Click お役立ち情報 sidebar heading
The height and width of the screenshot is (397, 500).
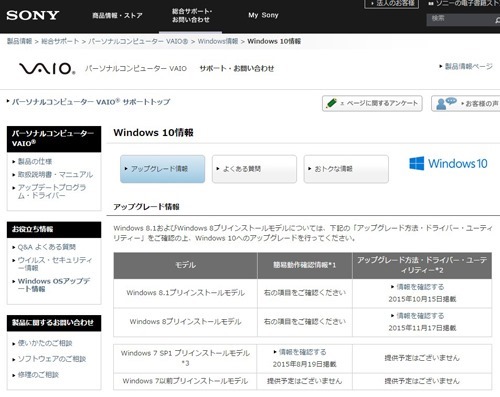click(54, 230)
